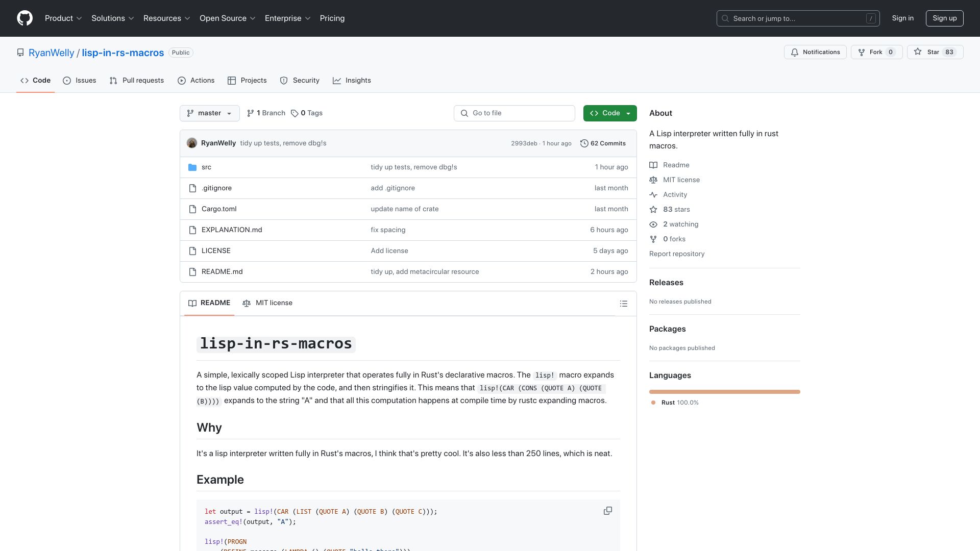The height and width of the screenshot is (551, 980).
Task: Click the Notifications bell button
Action: tap(815, 52)
